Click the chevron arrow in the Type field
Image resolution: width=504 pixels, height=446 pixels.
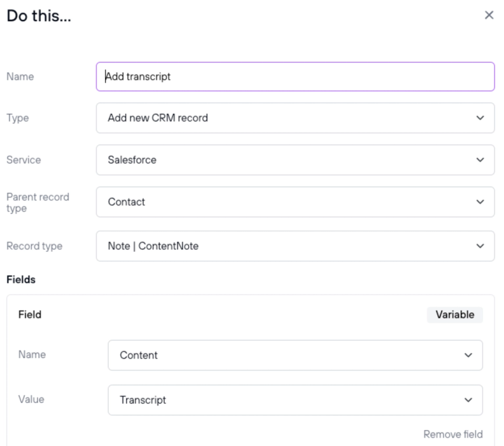[480, 118]
